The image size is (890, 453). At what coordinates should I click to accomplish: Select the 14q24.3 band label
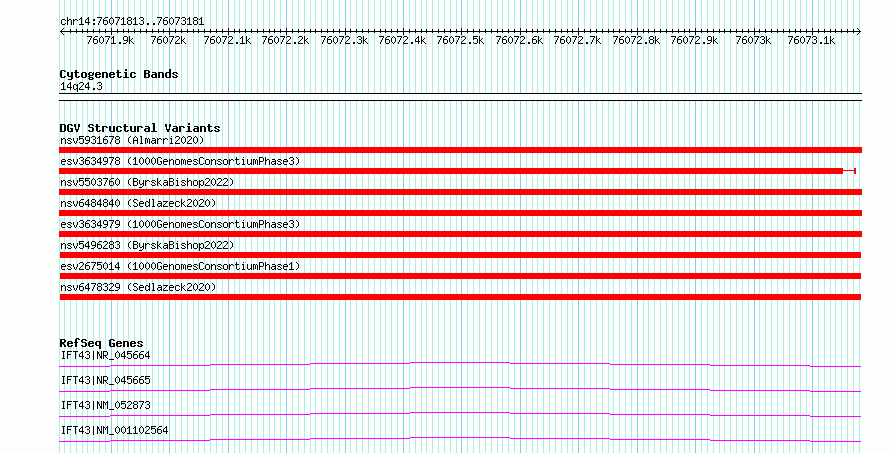pos(81,86)
